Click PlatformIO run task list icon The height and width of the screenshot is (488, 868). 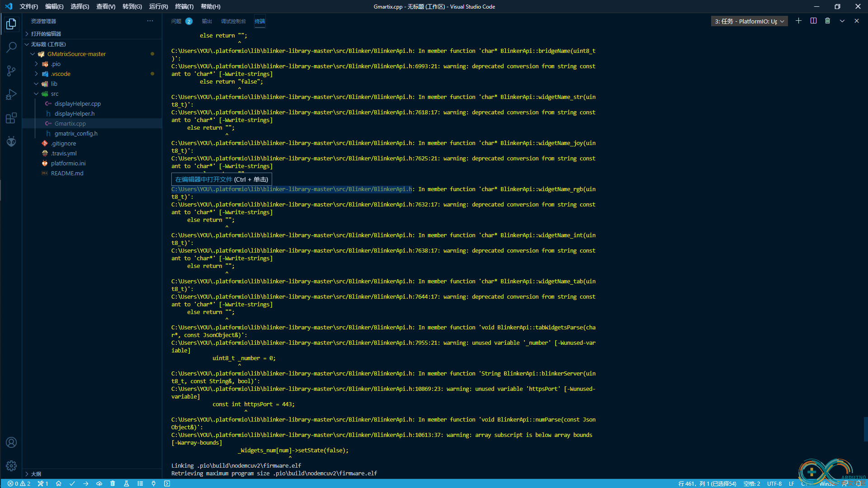[140, 483]
